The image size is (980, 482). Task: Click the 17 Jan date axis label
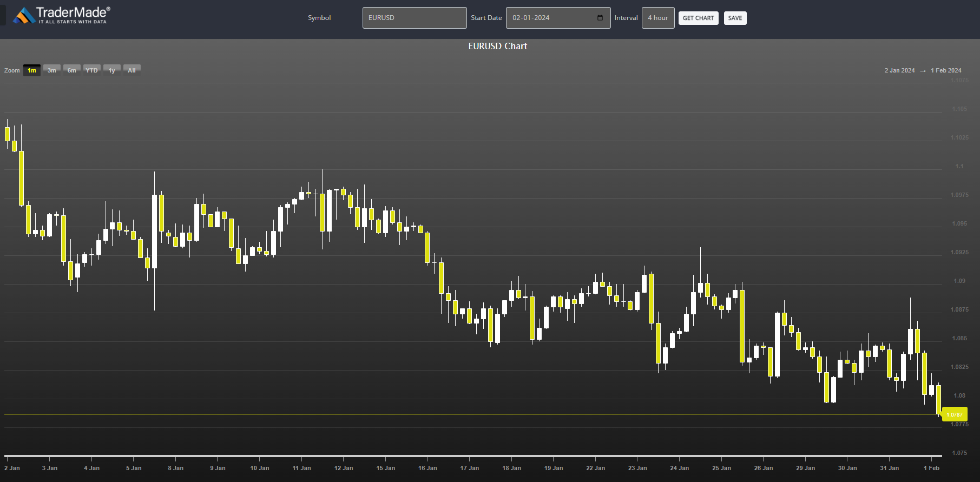(470, 468)
